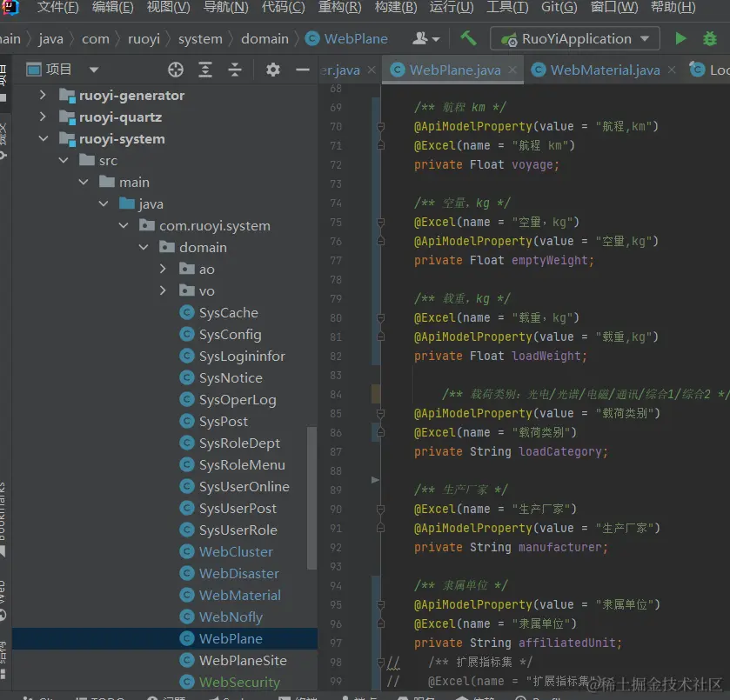This screenshot has height=700, width=730.
Task: Click the manufacturer field in editor
Action: [560, 547]
